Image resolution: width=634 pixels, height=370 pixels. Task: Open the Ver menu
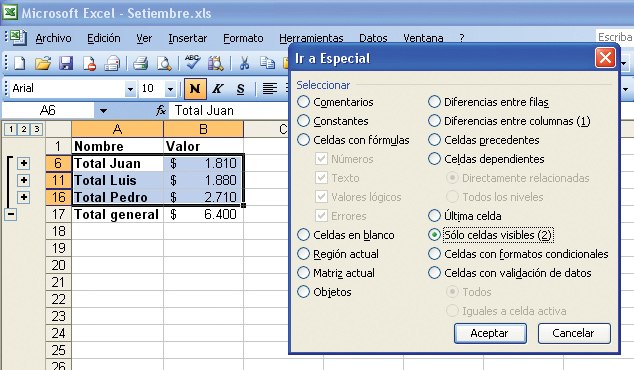(x=144, y=38)
